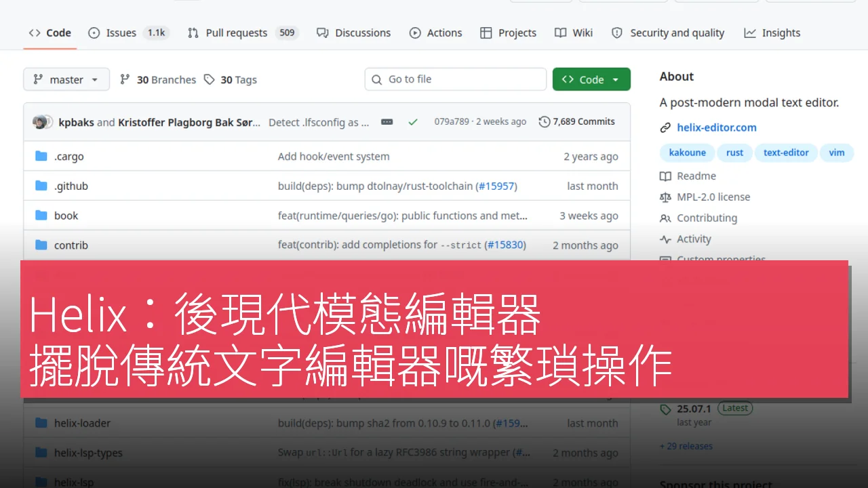Click the vim topic tag
This screenshot has height=488, width=868.
click(837, 152)
